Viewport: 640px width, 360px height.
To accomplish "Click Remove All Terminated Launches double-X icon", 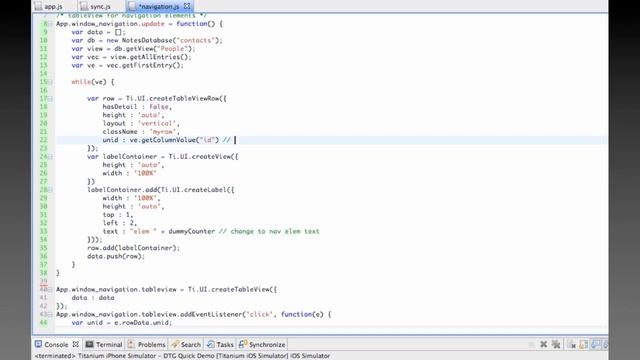I will (x=556, y=344).
